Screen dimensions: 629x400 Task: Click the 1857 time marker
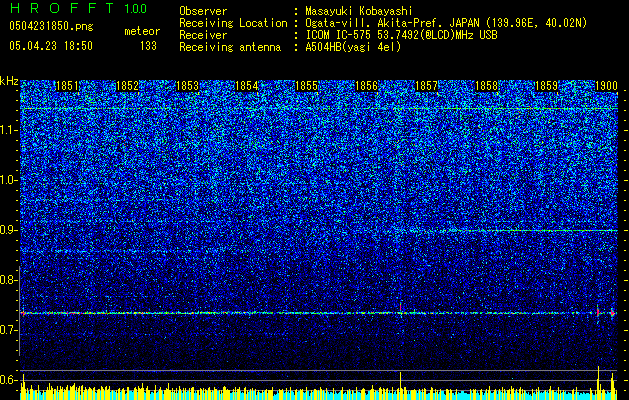point(426,86)
